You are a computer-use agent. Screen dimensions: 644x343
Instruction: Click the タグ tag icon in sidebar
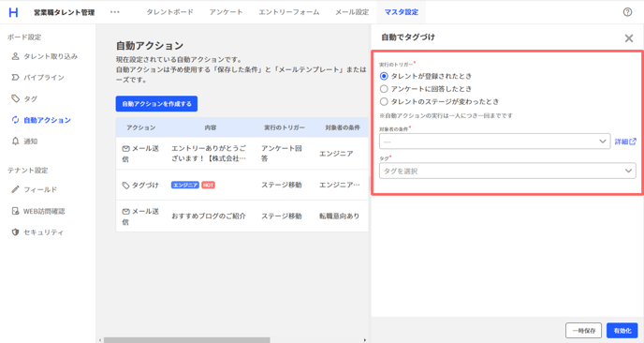point(15,98)
